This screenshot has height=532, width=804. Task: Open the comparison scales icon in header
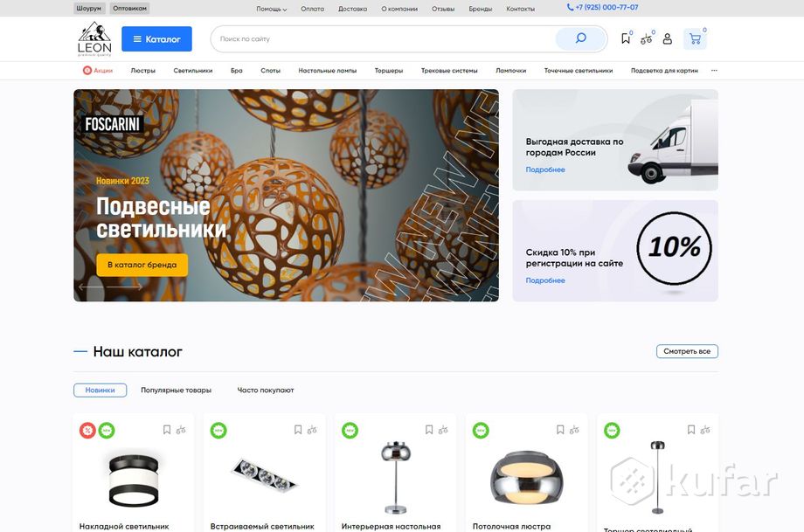(x=646, y=39)
